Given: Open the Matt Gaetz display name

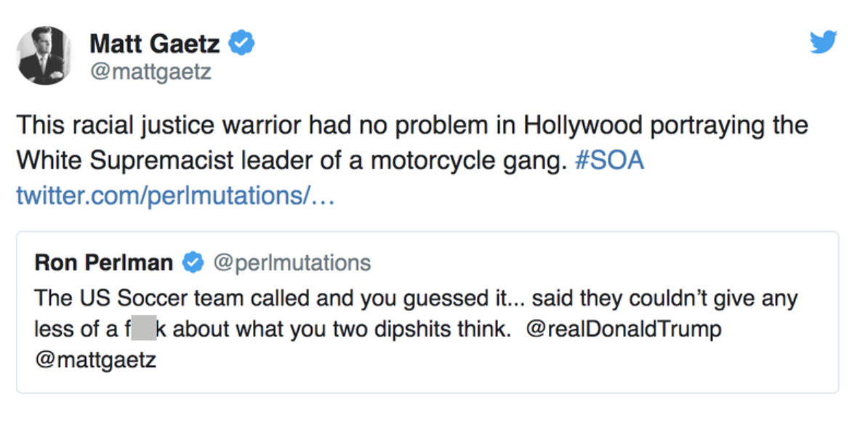Looking at the screenshot, I should coord(154,44).
